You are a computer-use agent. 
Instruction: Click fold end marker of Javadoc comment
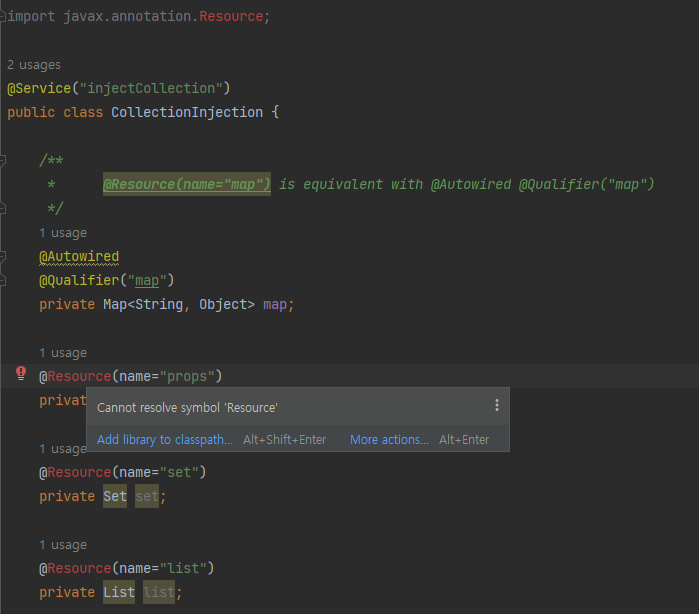(x=3, y=208)
